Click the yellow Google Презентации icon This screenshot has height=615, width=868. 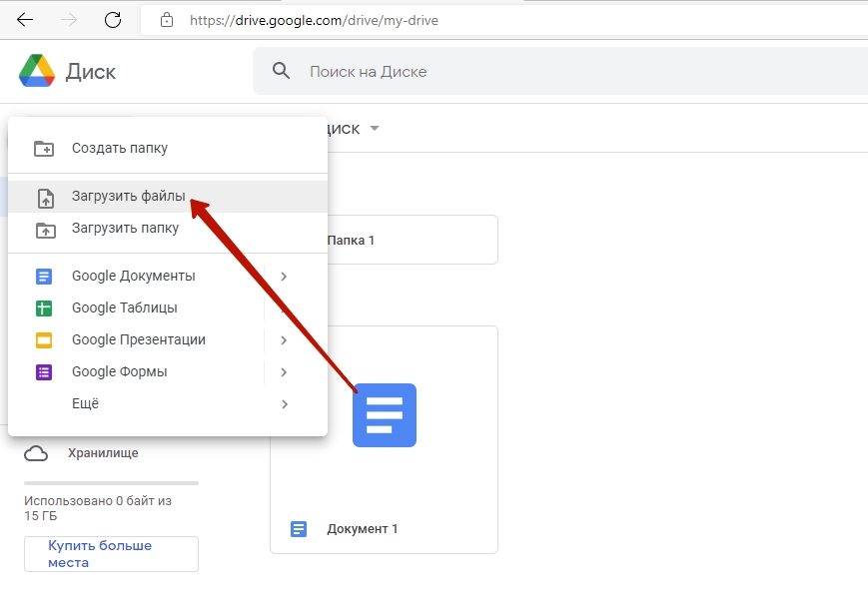[44, 339]
